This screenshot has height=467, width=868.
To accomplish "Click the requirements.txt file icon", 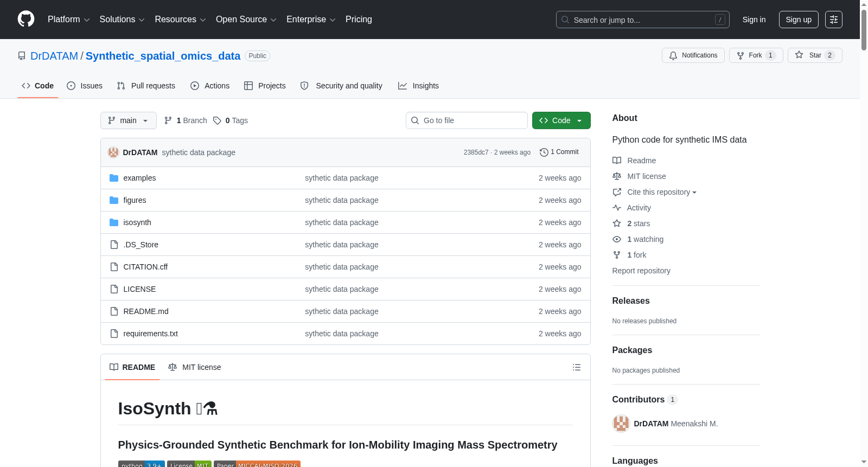I will [x=114, y=334].
